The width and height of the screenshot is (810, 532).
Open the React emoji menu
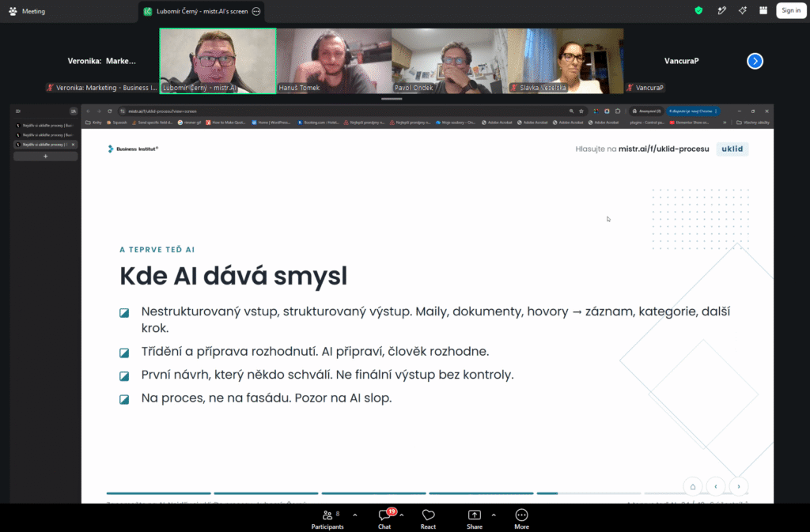(x=428, y=519)
